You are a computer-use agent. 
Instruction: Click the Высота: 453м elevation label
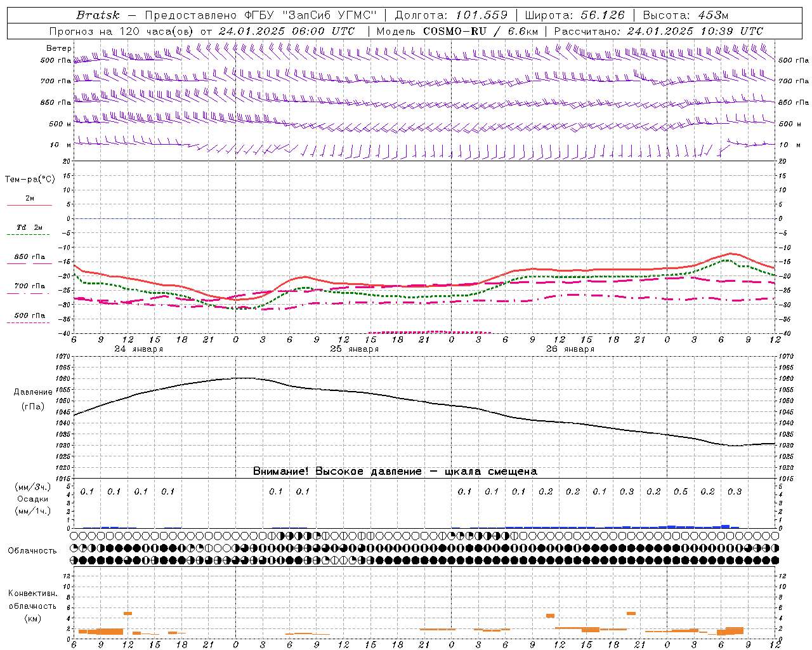[686, 15]
